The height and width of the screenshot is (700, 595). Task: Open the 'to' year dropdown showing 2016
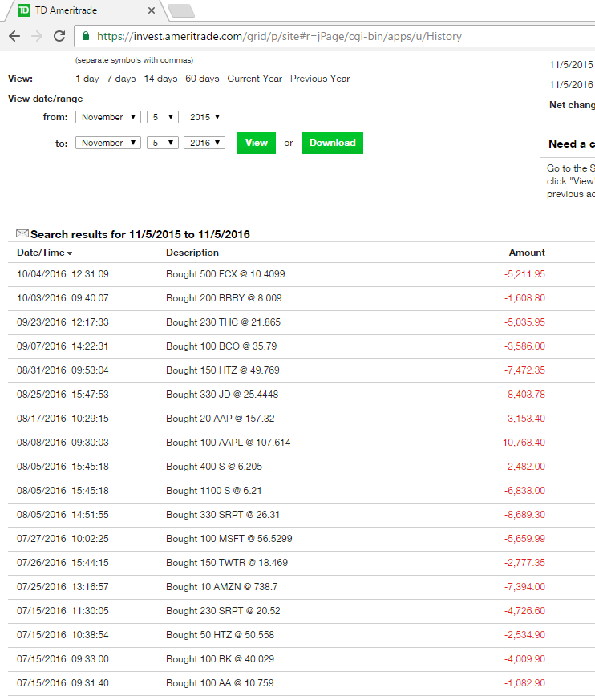[204, 143]
